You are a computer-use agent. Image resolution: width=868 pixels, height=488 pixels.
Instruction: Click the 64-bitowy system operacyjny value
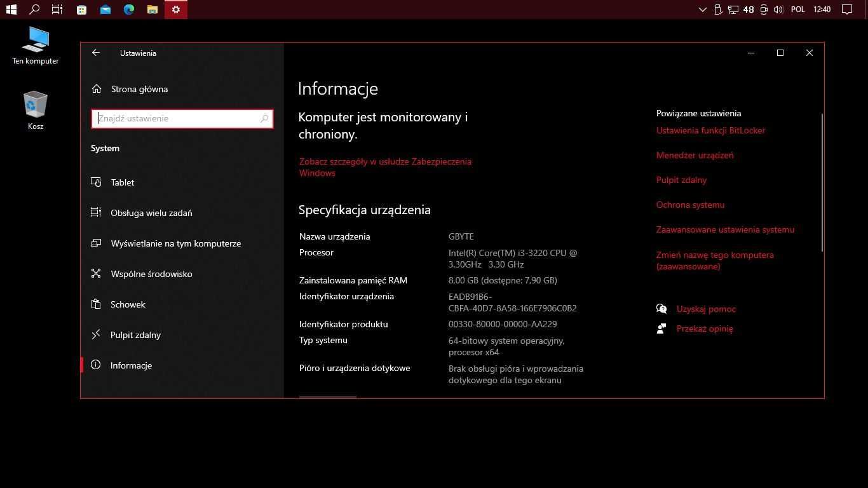point(506,346)
